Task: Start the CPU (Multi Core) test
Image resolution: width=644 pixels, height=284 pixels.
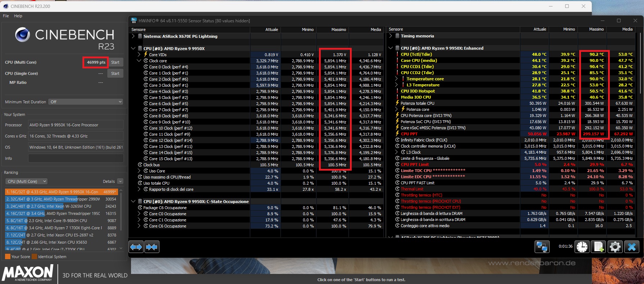Action: [x=115, y=62]
